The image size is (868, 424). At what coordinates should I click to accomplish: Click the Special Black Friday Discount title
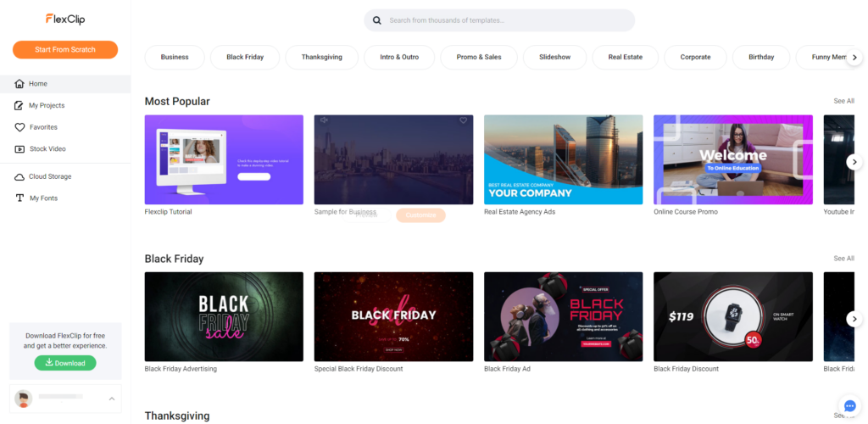[x=359, y=369]
